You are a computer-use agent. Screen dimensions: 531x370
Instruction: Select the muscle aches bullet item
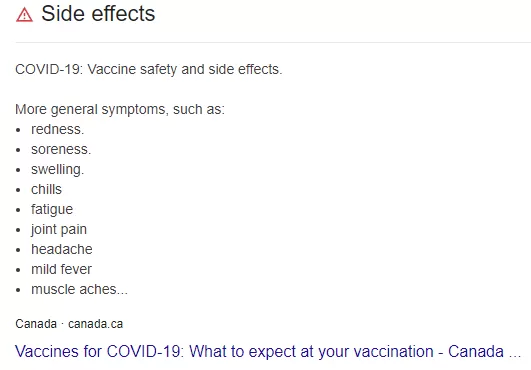[x=79, y=289]
